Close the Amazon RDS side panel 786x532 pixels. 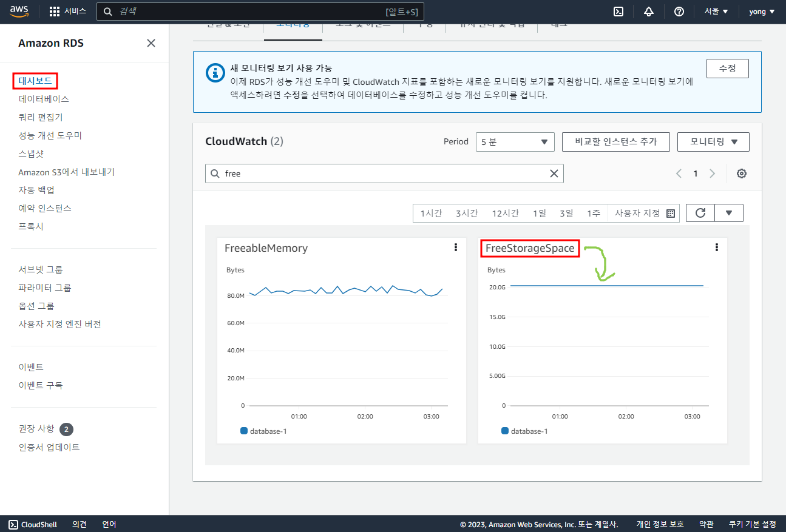(151, 43)
